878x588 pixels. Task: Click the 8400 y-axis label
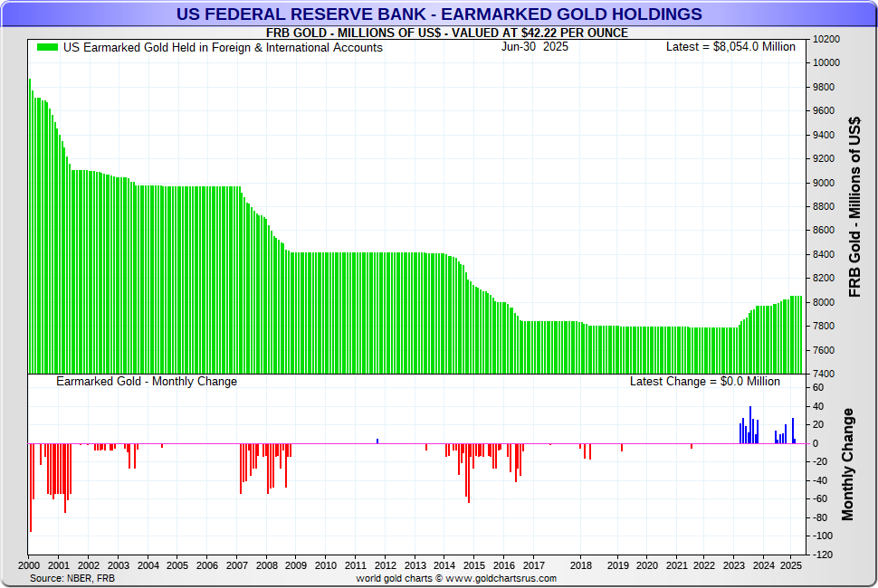(824, 254)
